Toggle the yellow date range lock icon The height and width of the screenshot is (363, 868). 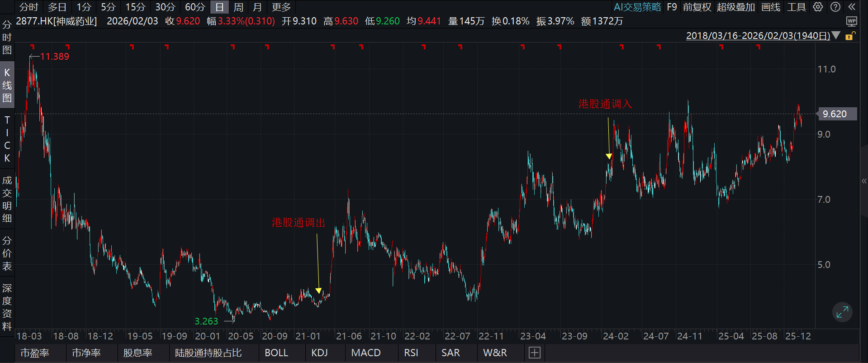(x=850, y=36)
